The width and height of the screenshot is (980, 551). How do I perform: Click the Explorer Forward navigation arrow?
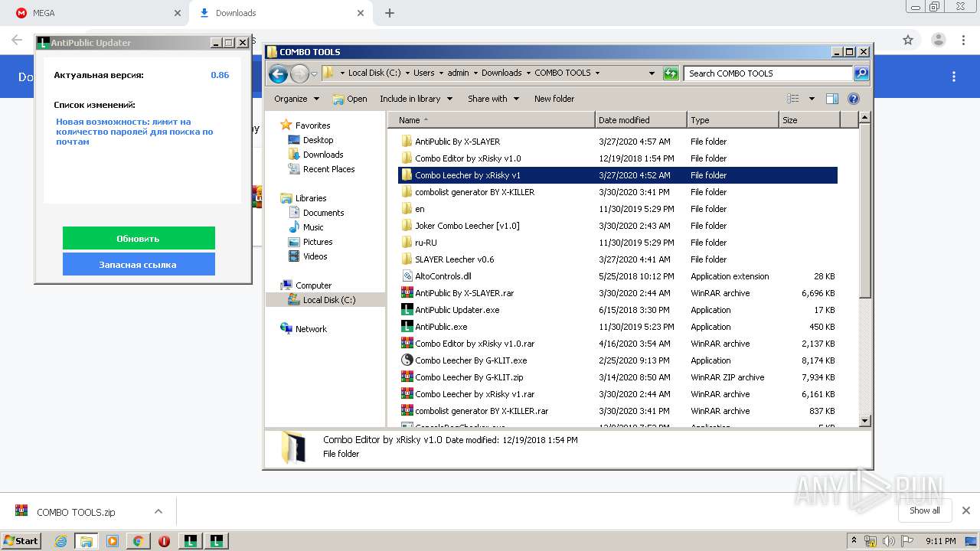(299, 73)
